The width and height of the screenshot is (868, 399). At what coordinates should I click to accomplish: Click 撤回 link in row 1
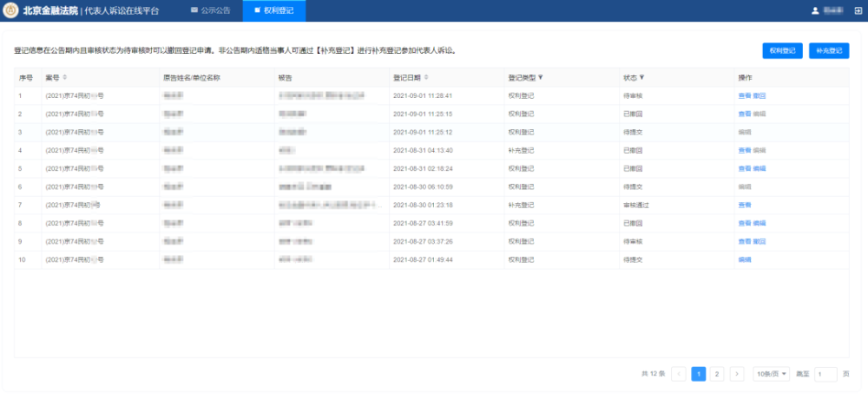point(759,95)
